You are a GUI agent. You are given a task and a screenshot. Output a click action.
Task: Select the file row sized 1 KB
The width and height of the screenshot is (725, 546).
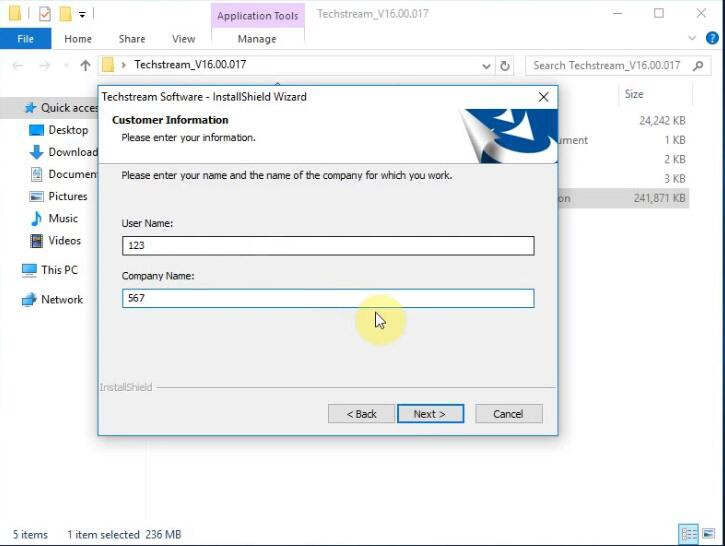click(x=623, y=140)
